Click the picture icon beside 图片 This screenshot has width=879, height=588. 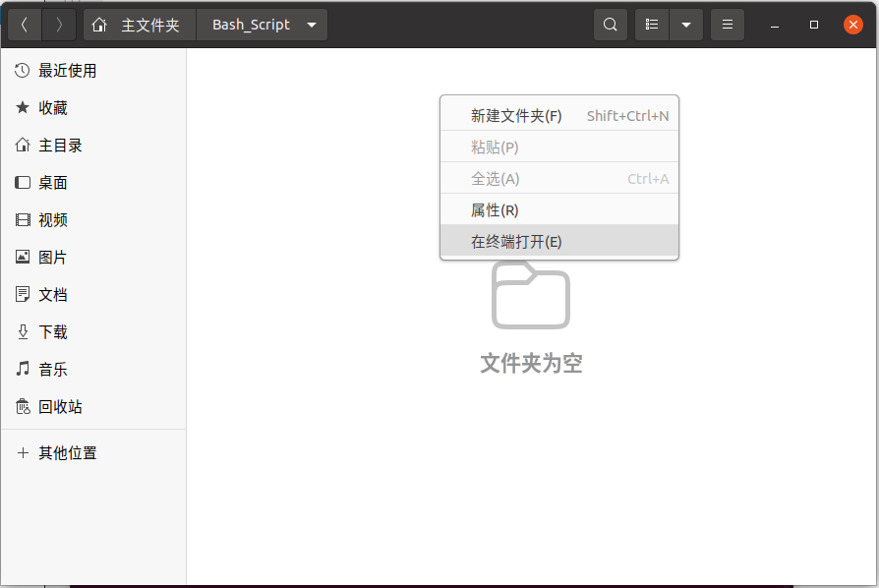click(23, 258)
